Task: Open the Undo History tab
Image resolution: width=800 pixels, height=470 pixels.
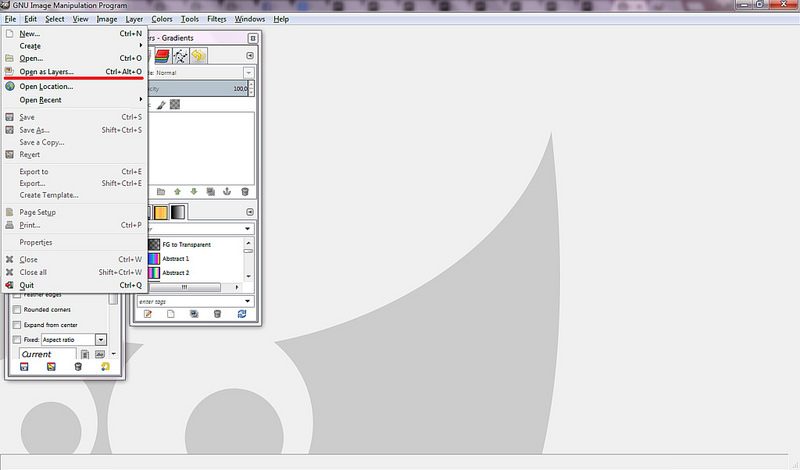Action: tap(198, 56)
